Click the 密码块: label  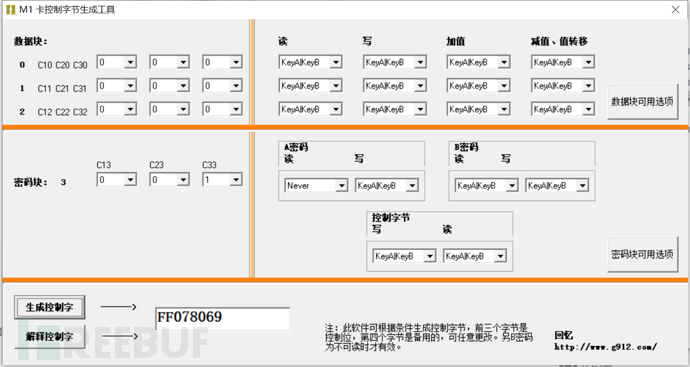click(30, 182)
